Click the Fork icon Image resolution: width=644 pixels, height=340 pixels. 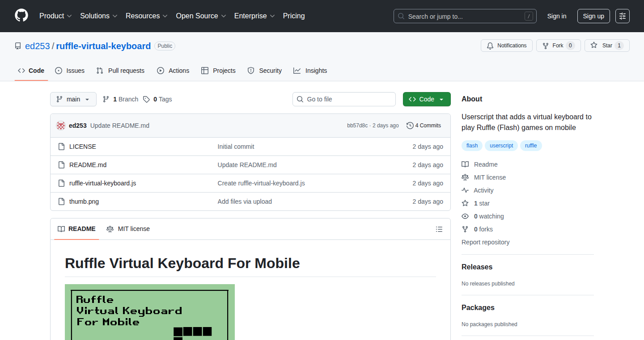[546, 46]
